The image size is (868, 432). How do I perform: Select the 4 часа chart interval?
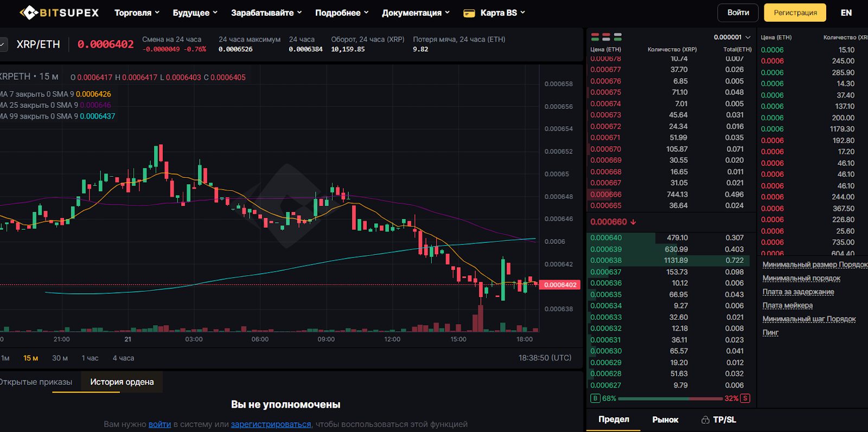tap(123, 358)
